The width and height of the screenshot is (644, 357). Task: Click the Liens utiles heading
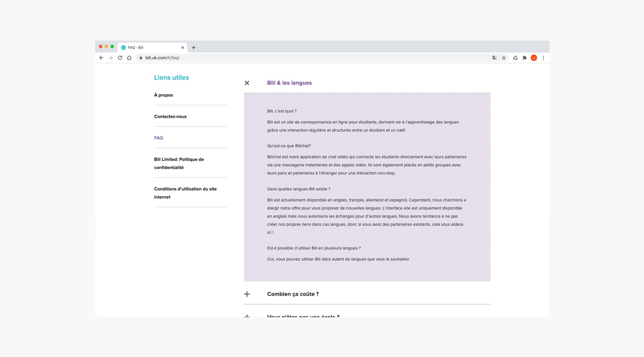point(172,78)
